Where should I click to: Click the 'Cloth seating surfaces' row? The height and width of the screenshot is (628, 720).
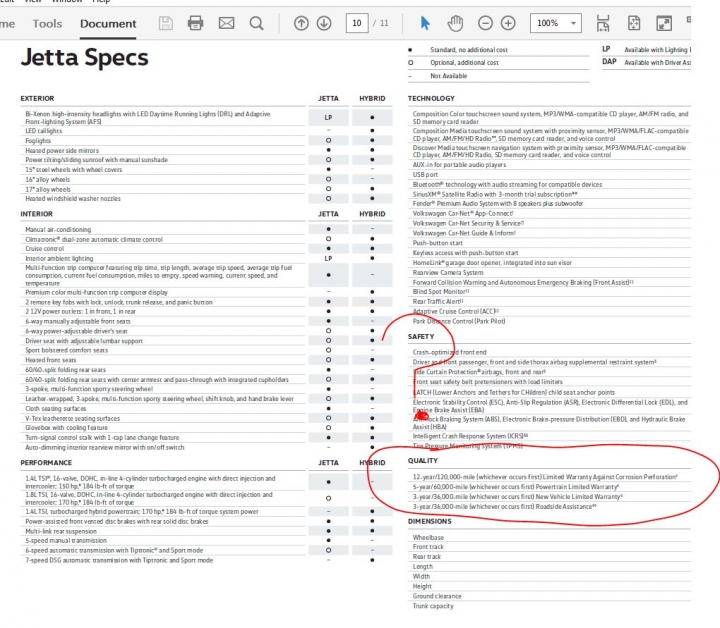click(207, 408)
